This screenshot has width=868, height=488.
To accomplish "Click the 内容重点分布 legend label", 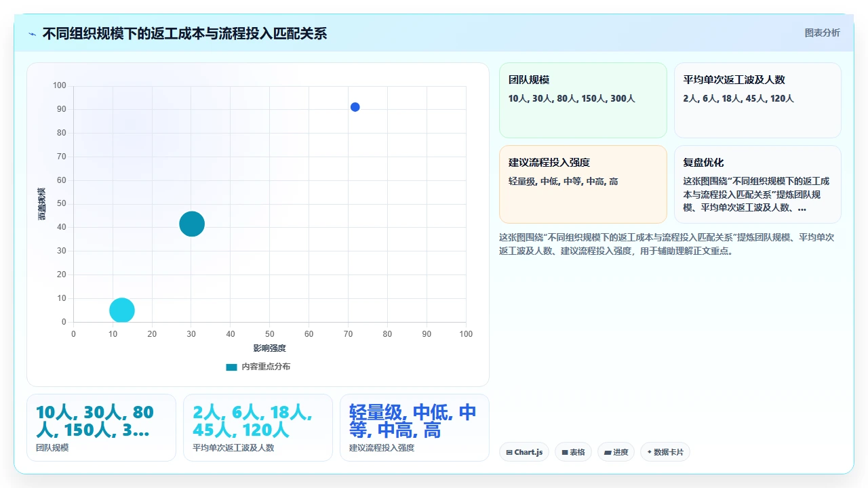I will click(266, 367).
